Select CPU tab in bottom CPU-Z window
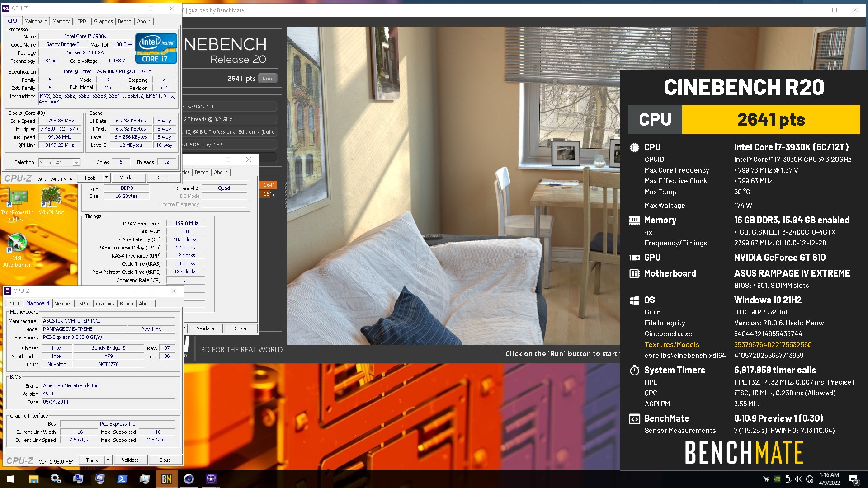Viewport: 868px width, 488px height. [14, 304]
